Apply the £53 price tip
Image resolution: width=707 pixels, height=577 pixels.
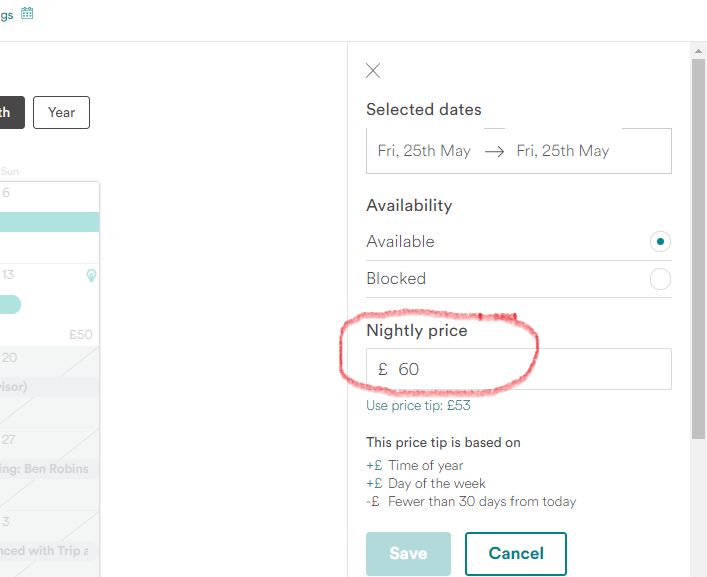pos(418,406)
